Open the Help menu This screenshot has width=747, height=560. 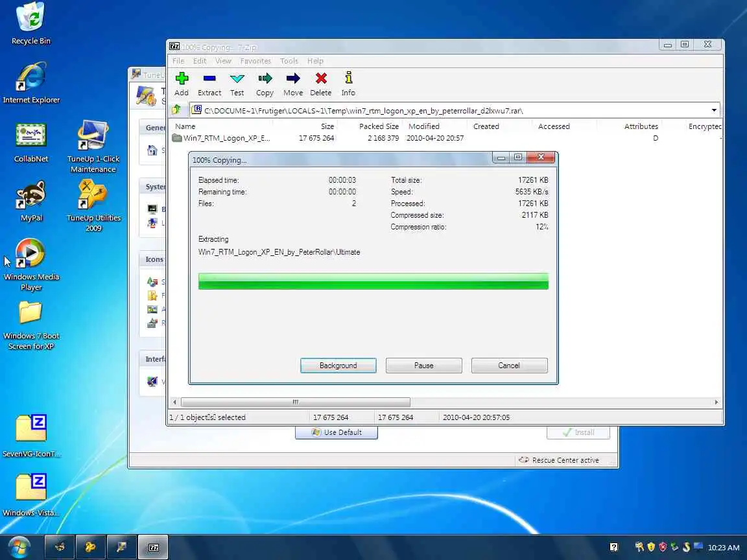pos(315,61)
